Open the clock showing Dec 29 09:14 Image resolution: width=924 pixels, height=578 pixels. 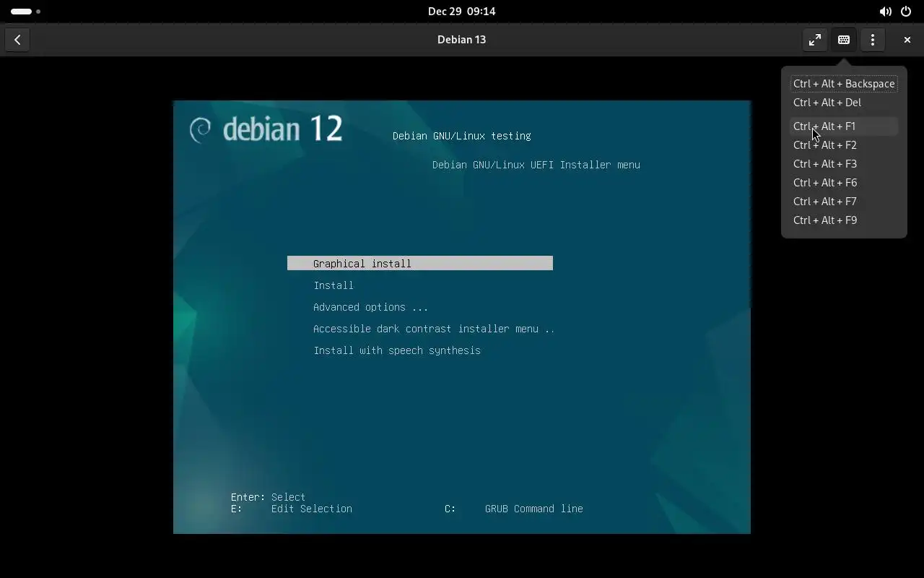point(461,12)
